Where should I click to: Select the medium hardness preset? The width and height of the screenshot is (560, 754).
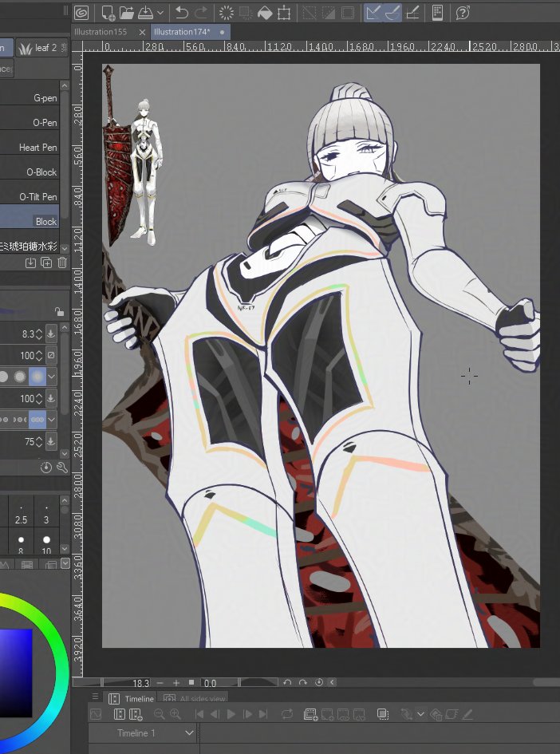20,376
